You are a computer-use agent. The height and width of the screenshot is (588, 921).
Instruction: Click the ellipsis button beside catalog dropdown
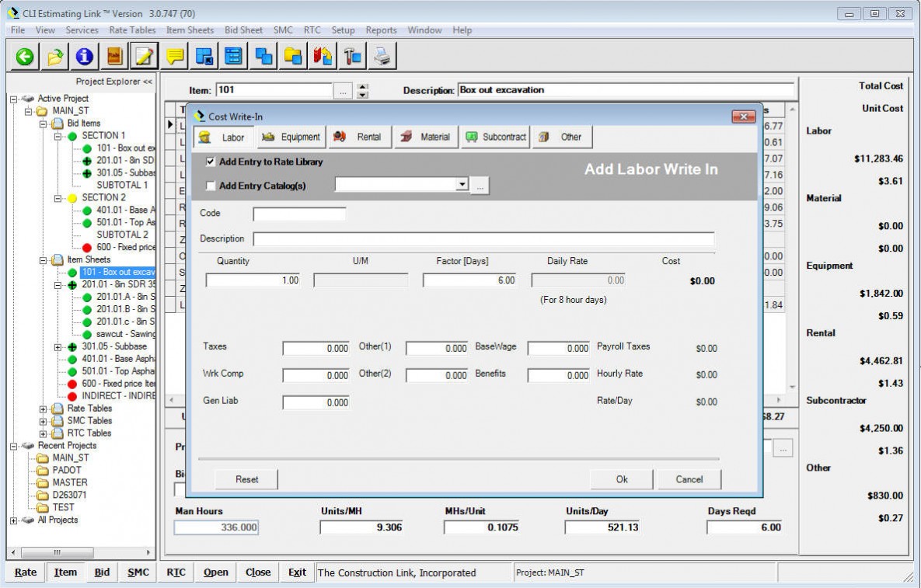480,186
